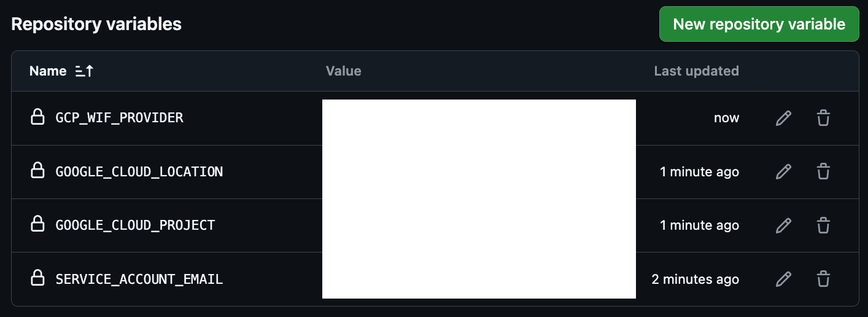Edit the SERVICE_ACCOUNT_EMAIL variable
The width and height of the screenshot is (868, 317).
783,280
